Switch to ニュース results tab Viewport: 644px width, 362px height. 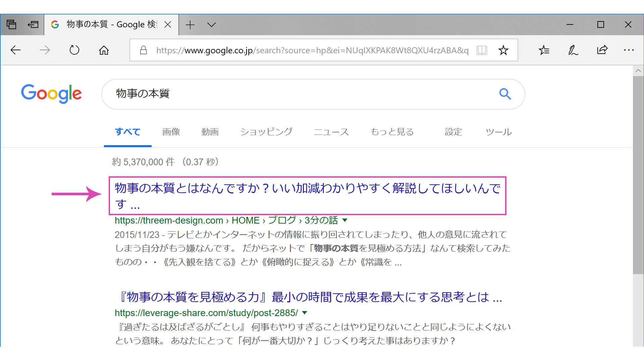331,132
